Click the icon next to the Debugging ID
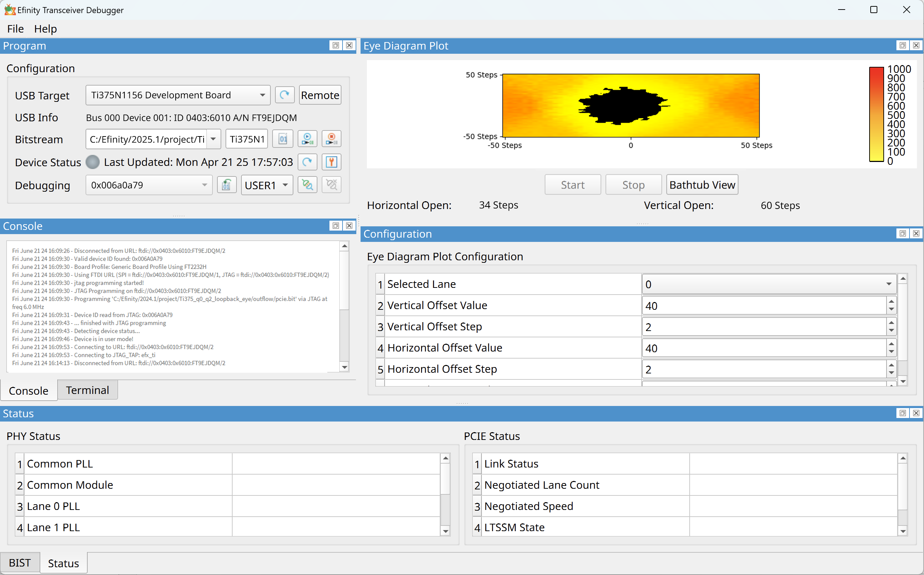The height and width of the screenshot is (575, 924). click(227, 185)
